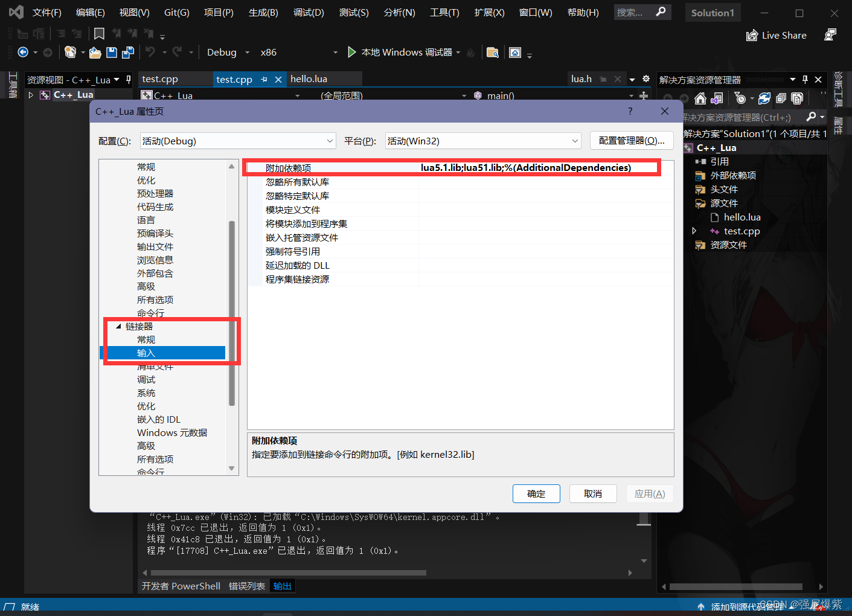852x616 pixels.
Task: Open the x86 platform dropdown in toolbar
Action: click(x=335, y=53)
